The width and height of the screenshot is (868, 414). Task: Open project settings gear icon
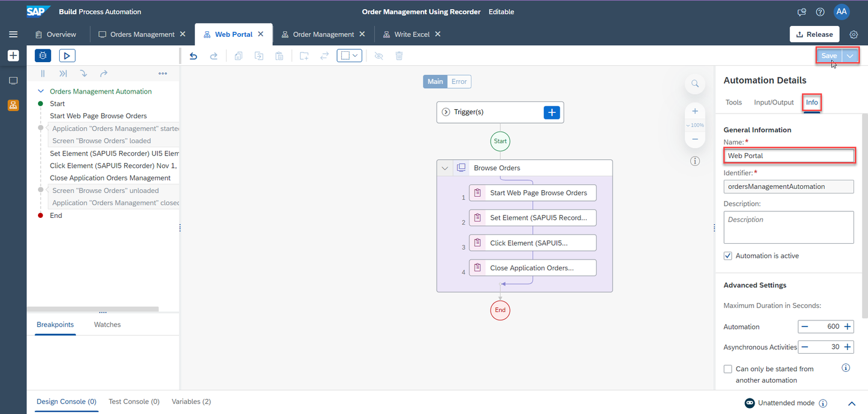coord(854,34)
